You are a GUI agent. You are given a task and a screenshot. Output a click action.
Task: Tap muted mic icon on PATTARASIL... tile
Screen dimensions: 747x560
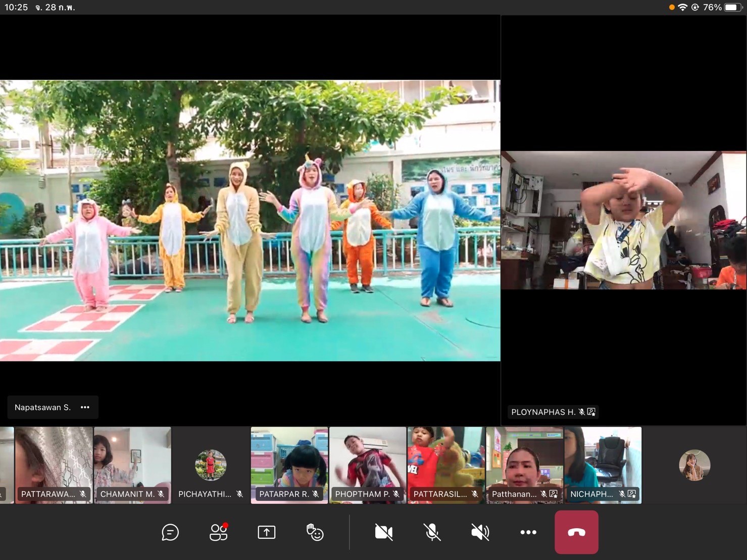(x=475, y=494)
